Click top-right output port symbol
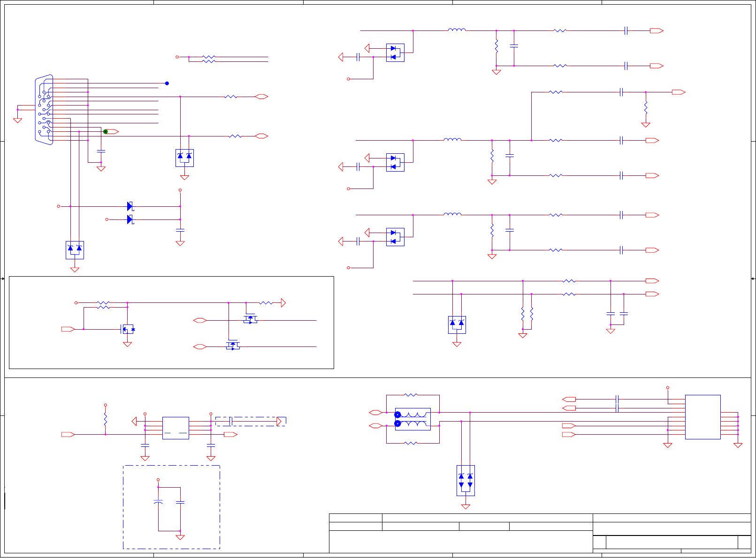 click(x=657, y=31)
